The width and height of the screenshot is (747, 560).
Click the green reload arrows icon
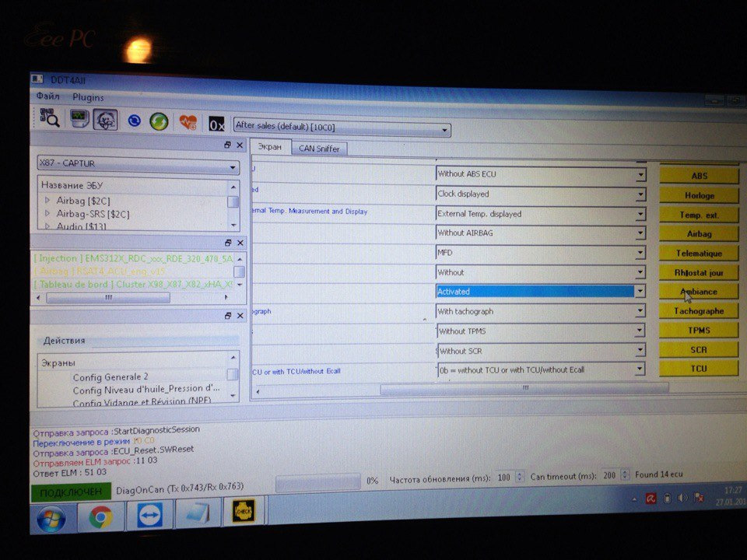(159, 121)
